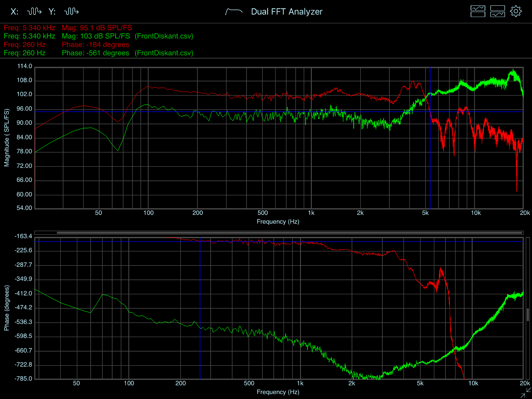Click the 'Magnitude ( SPL/FS)' axis label
The width and height of the screenshot is (532, 399).
(x=7, y=138)
